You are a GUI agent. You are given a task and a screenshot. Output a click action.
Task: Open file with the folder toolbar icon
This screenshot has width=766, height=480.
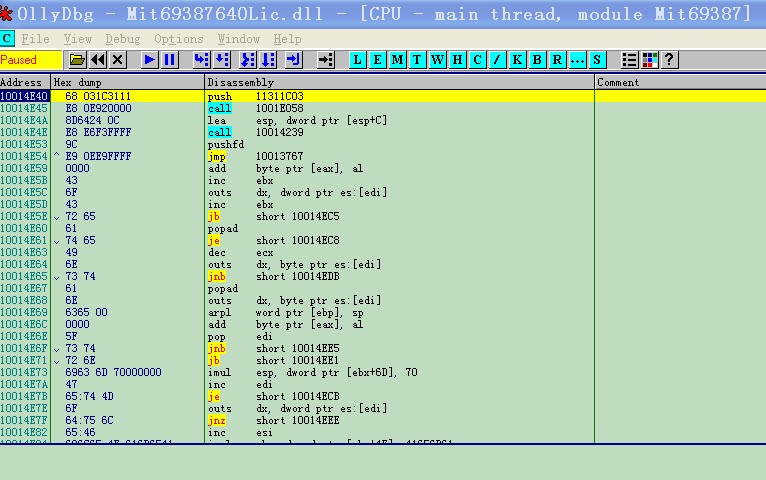77,60
